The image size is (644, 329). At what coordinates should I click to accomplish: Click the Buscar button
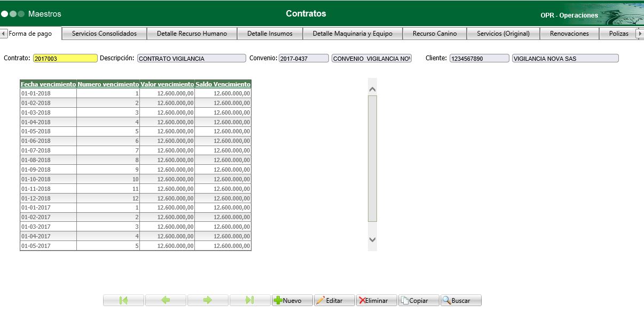click(461, 300)
